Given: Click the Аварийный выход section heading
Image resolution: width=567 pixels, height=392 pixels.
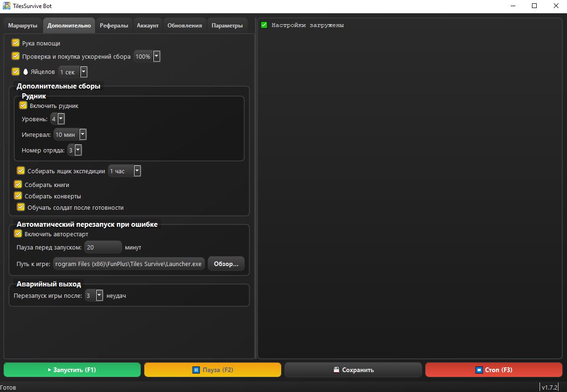Looking at the screenshot, I should (49, 284).
